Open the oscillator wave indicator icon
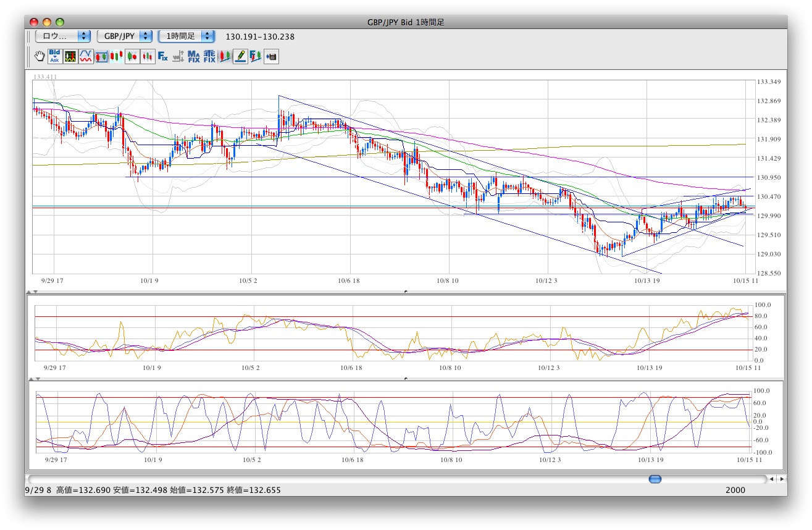This screenshot has height=530, width=812. pos(86,57)
